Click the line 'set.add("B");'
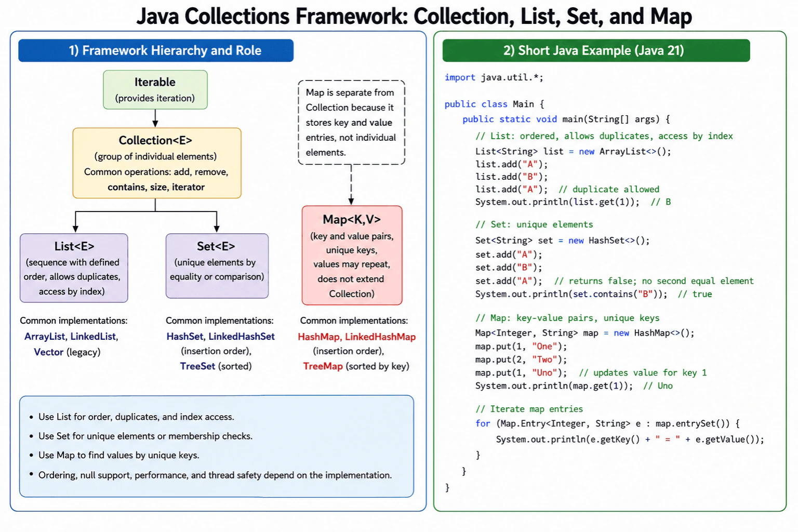Image resolution: width=798 pixels, height=532 pixels. tap(509, 268)
